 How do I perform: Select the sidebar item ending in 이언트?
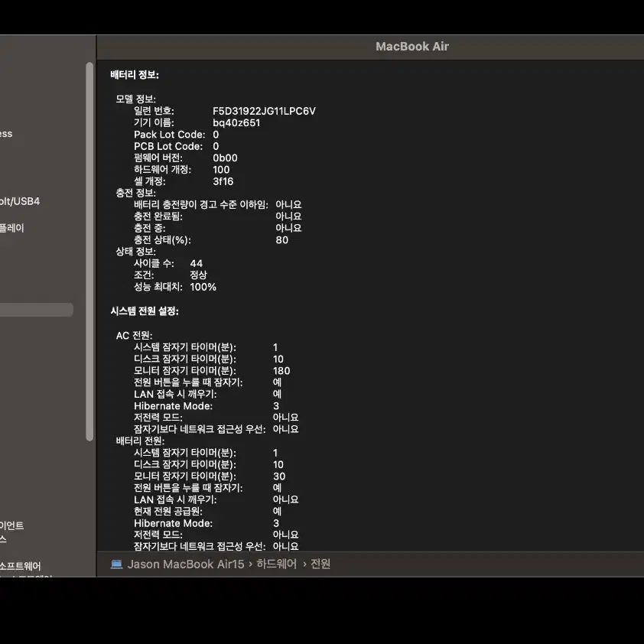pos(12,525)
